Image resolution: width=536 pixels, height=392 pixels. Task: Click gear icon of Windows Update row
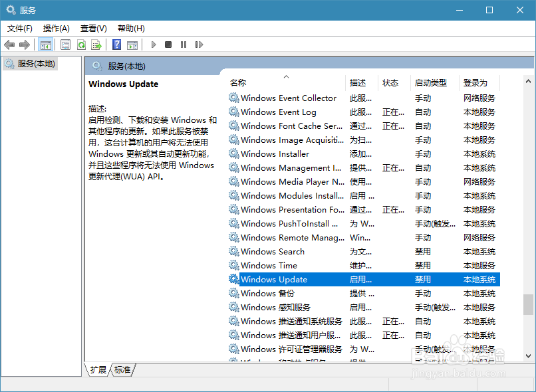234,279
